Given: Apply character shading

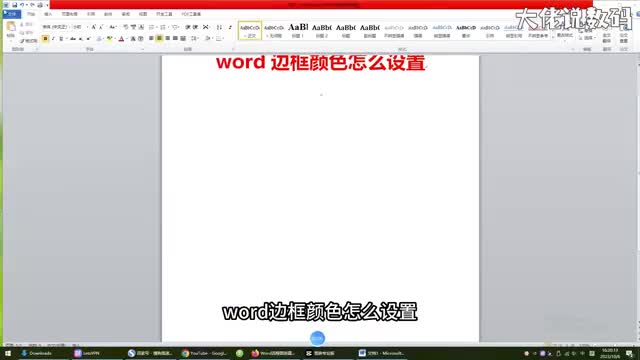Looking at the screenshot, I should (x=133, y=38).
